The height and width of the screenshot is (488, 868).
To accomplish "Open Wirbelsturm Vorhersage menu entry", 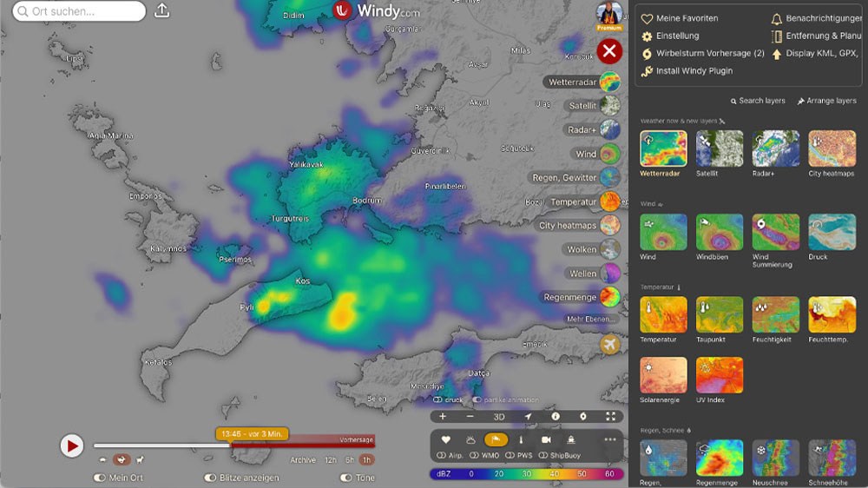I will (x=708, y=53).
